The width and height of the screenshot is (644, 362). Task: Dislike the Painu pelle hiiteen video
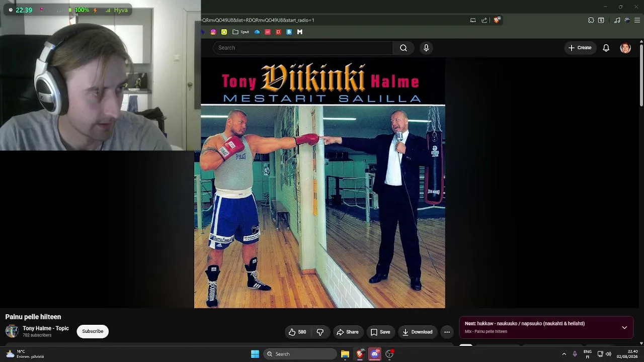click(320, 332)
